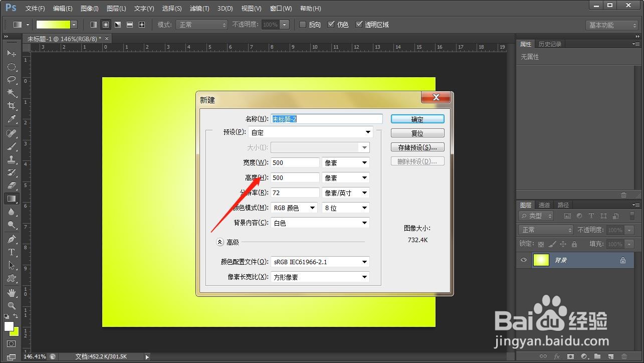
Task: Open the 8 位 bit depth dropdown
Action: click(x=346, y=208)
